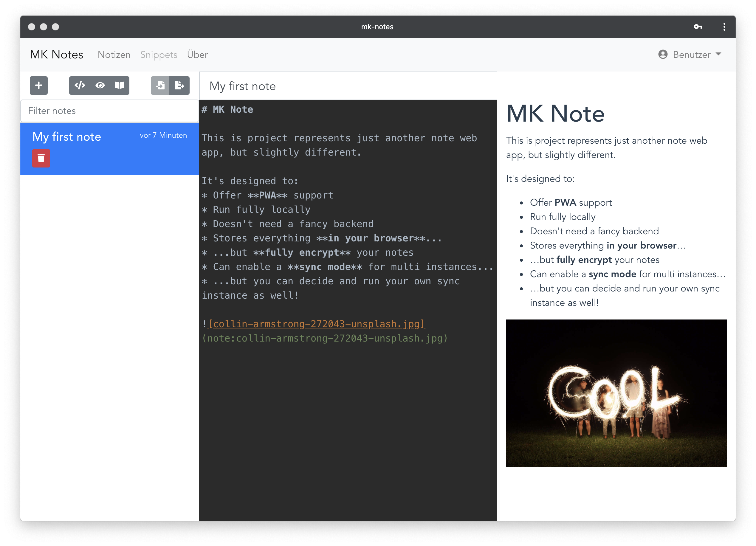Click the user avatar icon
The width and height of the screenshot is (756, 546).
click(x=663, y=54)
